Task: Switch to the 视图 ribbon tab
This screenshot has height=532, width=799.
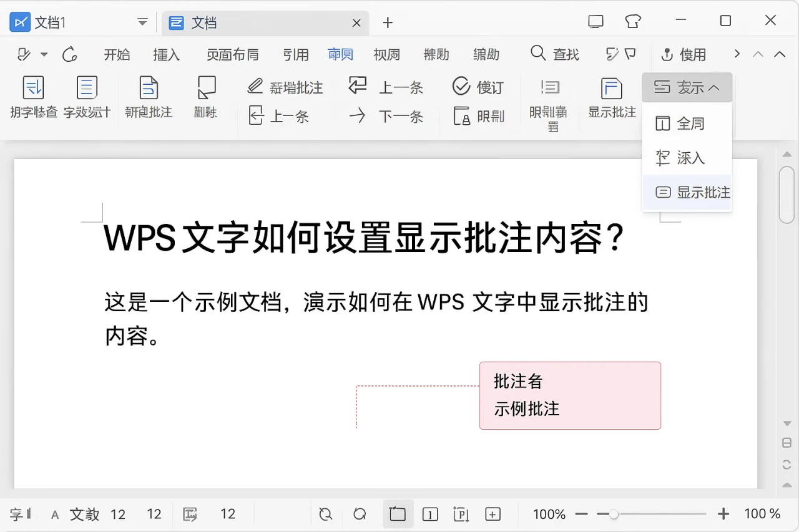Action: [386, 54]
